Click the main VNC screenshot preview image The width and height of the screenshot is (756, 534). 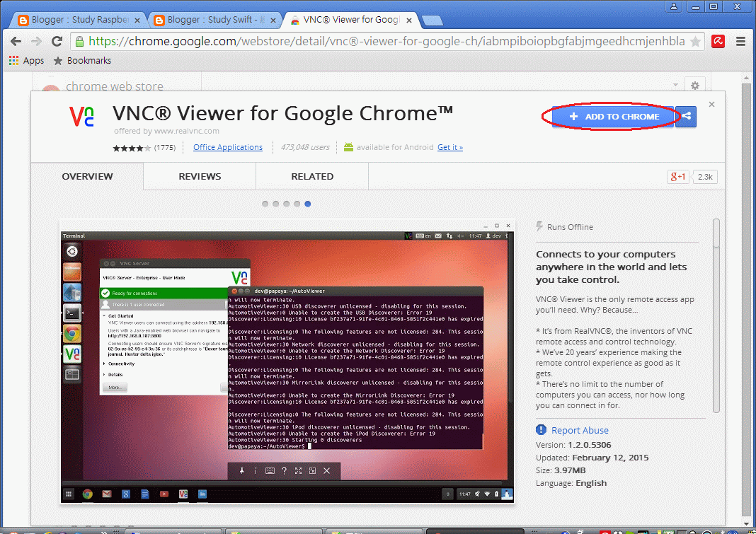click(287, 362)
